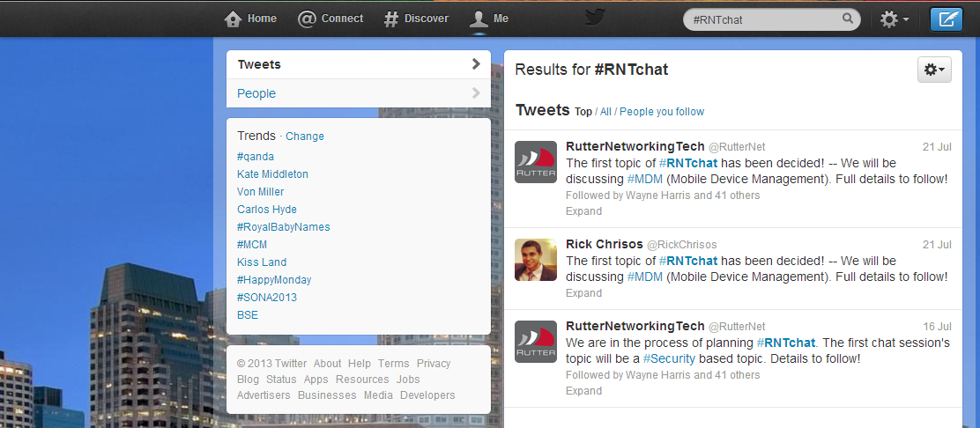Show All tweets filter
The width and height of the screenshot is (980, 428).
pyautogui.click(x=605, y=112)
